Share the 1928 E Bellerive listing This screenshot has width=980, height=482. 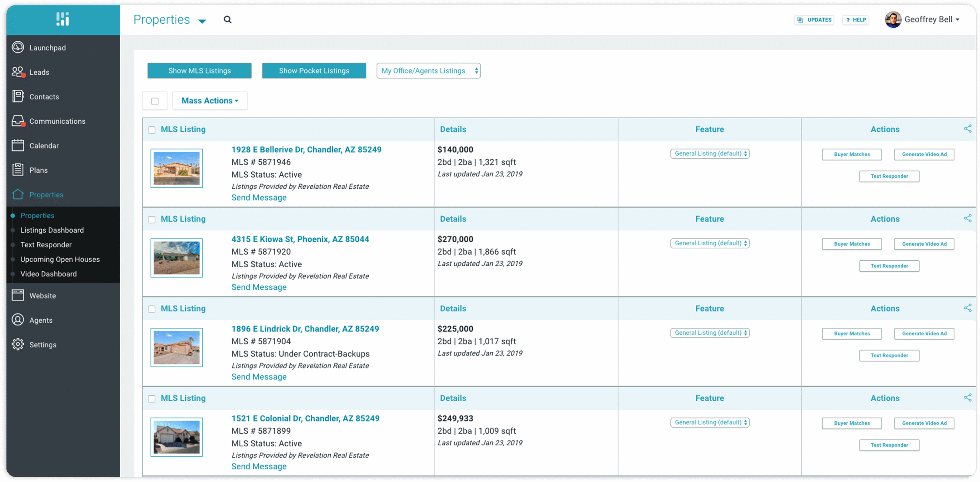967,129
